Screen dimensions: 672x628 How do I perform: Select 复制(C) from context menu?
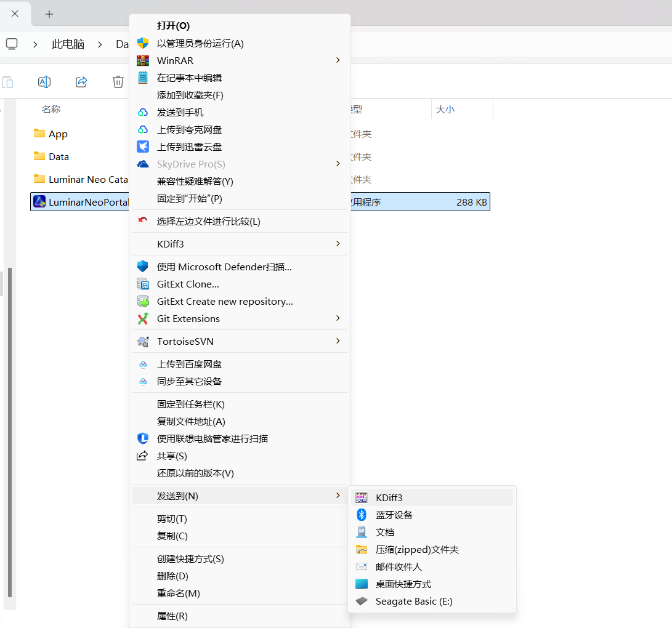(240, 536)
